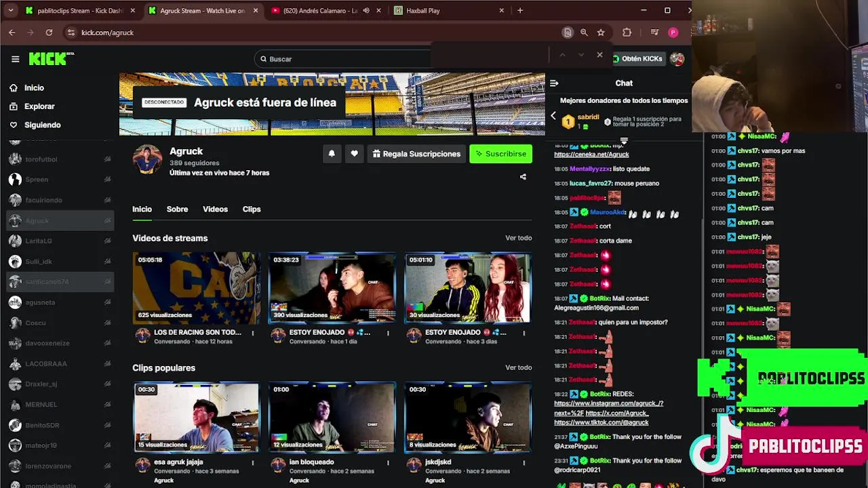Image resolution: width=868 pixels, height=488 pixels.
Task: Click the share icon below Suscribirse
Action: (523, 177)
